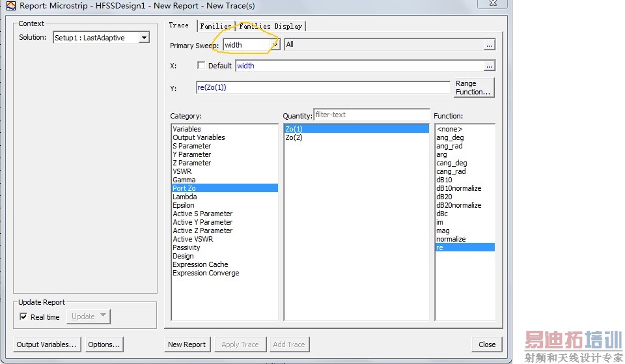
Task: Click the Close button
Action: [487, 344]
